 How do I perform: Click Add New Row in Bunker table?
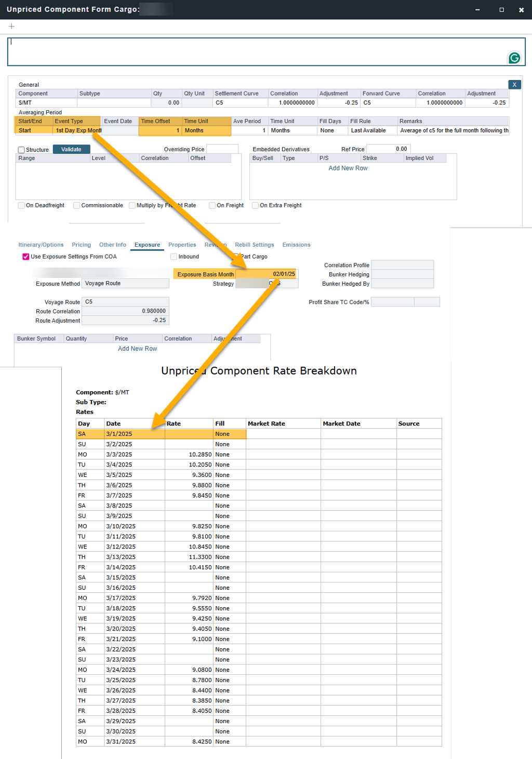point(137,349)
